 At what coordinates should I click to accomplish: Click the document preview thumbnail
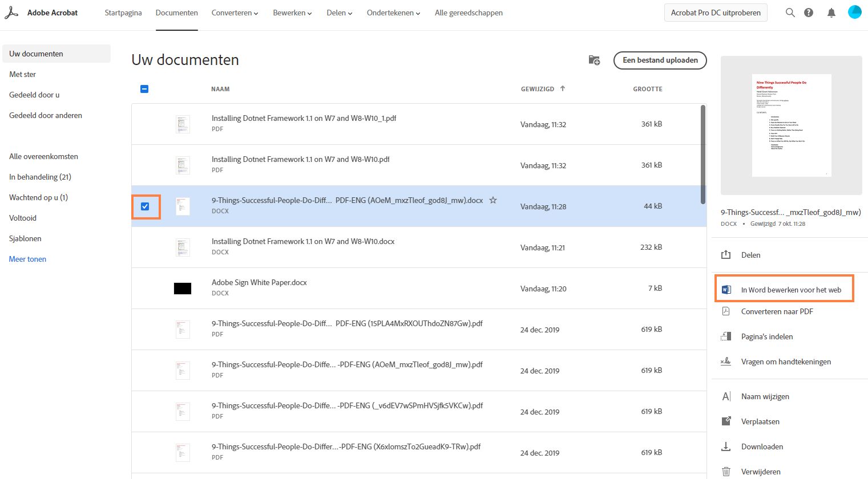coord(791,125)
